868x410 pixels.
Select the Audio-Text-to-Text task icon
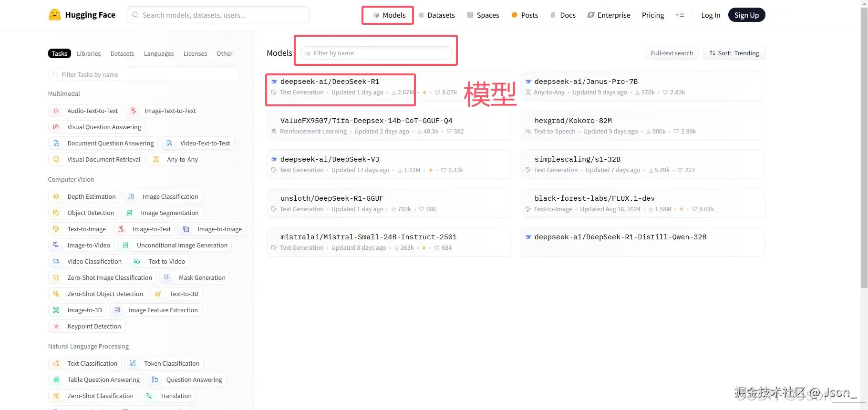pyautogui.click(x=56, y=111)
